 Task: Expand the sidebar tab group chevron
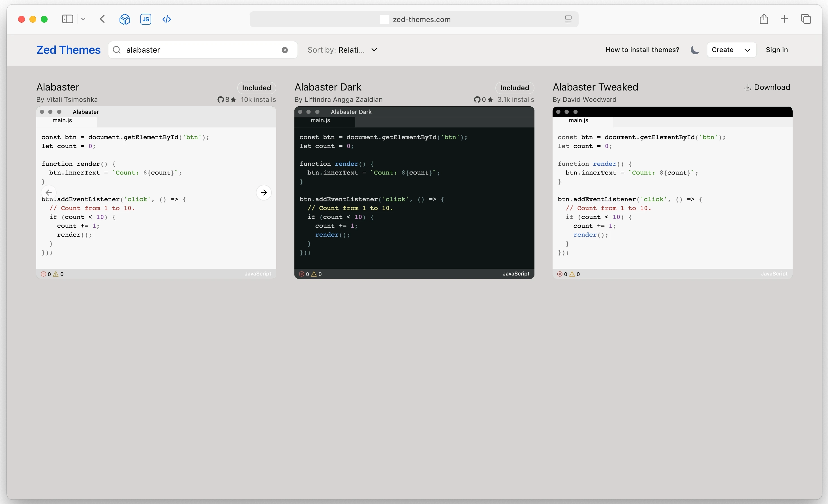click(83, 19)
